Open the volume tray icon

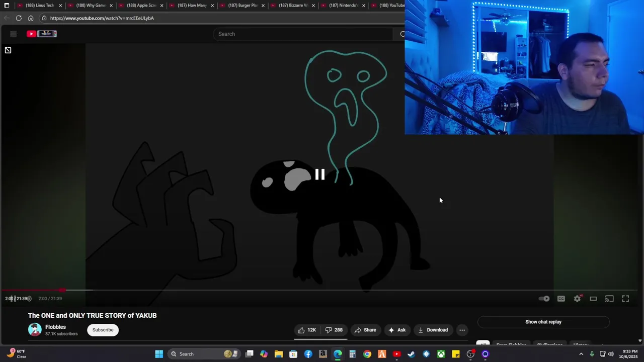(611, 354)
